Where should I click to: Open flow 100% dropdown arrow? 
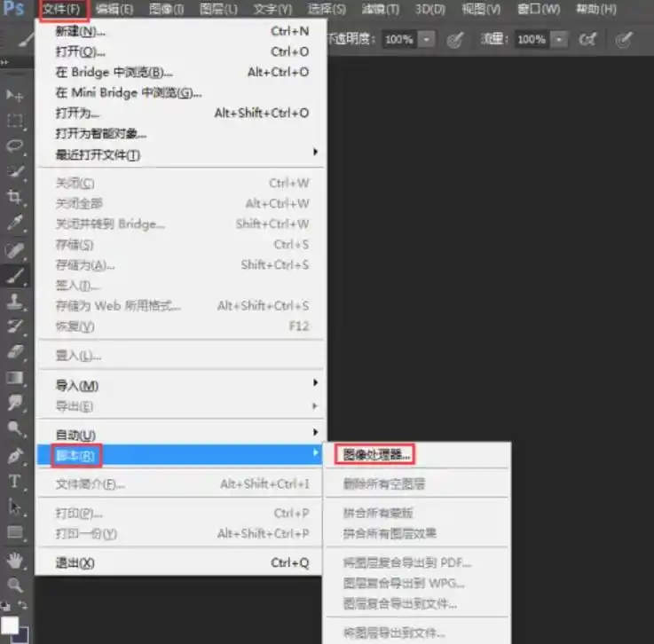tap(559, 40)
